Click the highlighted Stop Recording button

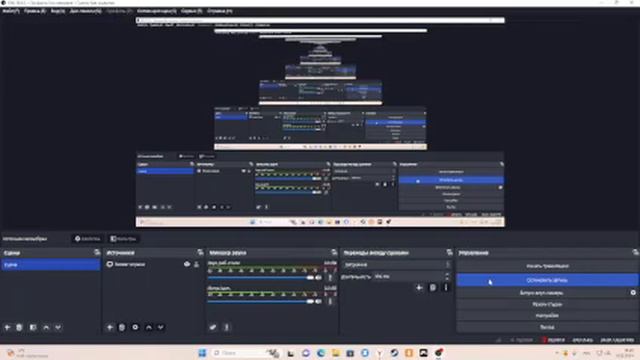coord(547,280)
